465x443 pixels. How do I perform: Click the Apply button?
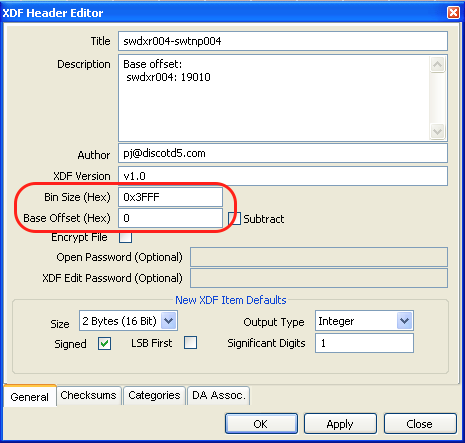340,424
